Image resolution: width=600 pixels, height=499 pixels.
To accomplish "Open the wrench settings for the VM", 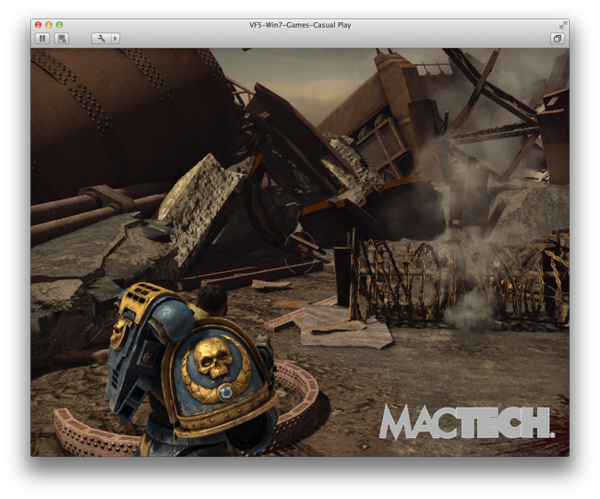I will coord(100,38).
